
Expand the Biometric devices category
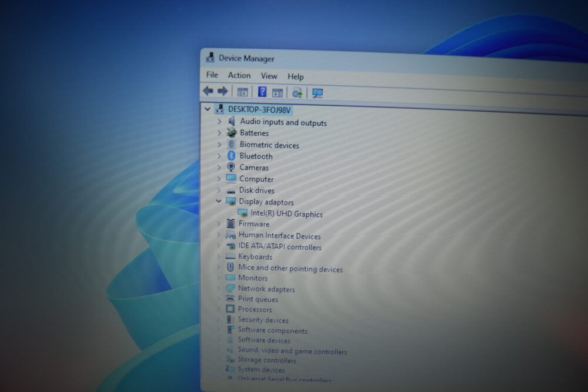click(220, 145)
